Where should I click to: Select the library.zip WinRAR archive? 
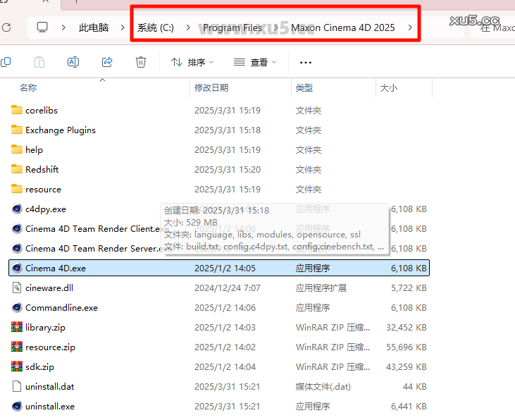45,328
